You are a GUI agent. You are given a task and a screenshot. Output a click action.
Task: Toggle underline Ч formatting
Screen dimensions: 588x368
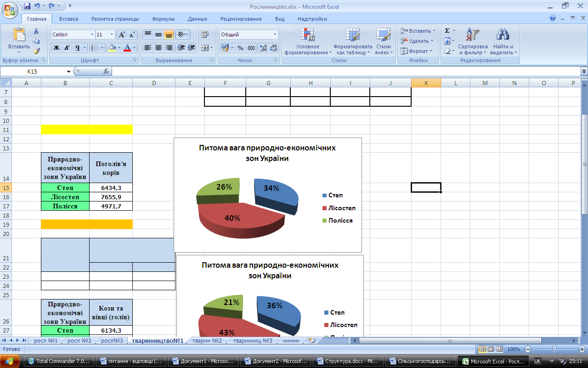77,48
